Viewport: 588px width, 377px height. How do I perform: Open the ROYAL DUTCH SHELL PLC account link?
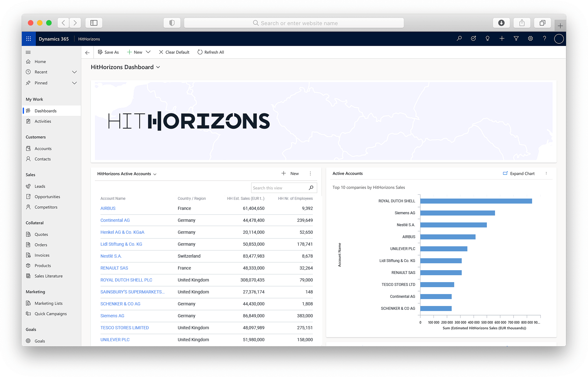tap(126, 280)
